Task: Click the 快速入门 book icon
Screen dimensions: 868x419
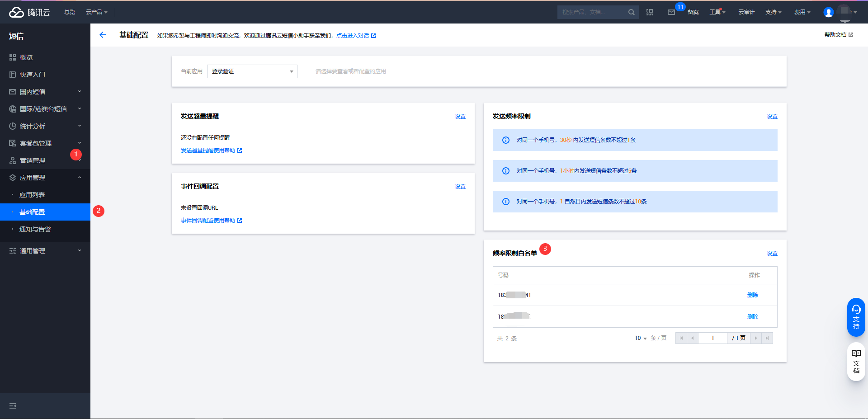Action: (x=13, y=75)
